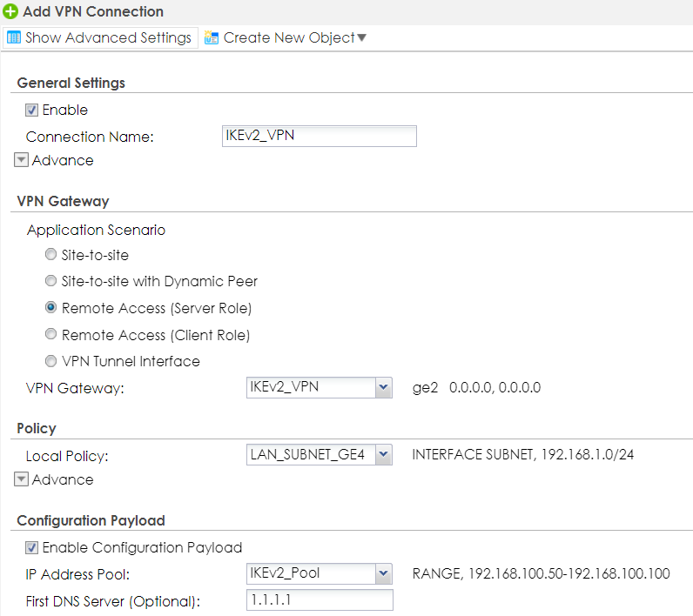Expand Advance under Policy section
This screenshot has height=616, width=693.
[22, 479]
